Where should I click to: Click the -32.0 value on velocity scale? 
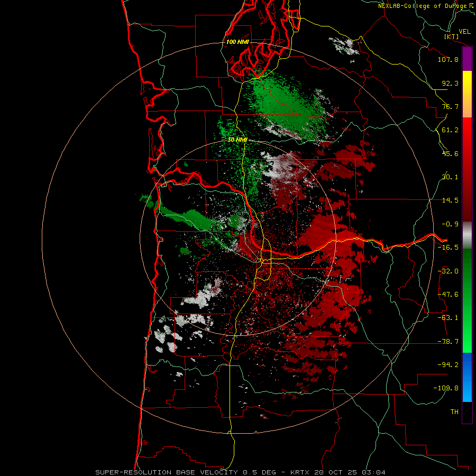coord(448,271)
